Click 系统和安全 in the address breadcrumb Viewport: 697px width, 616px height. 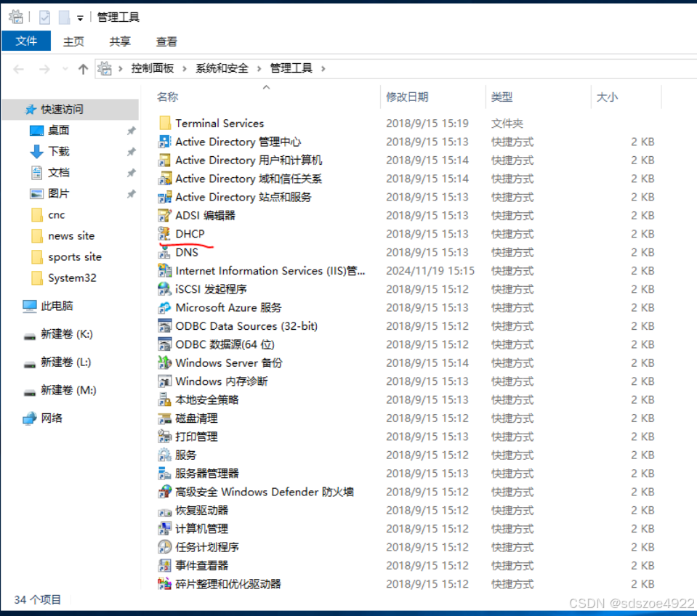coord(222,68)
